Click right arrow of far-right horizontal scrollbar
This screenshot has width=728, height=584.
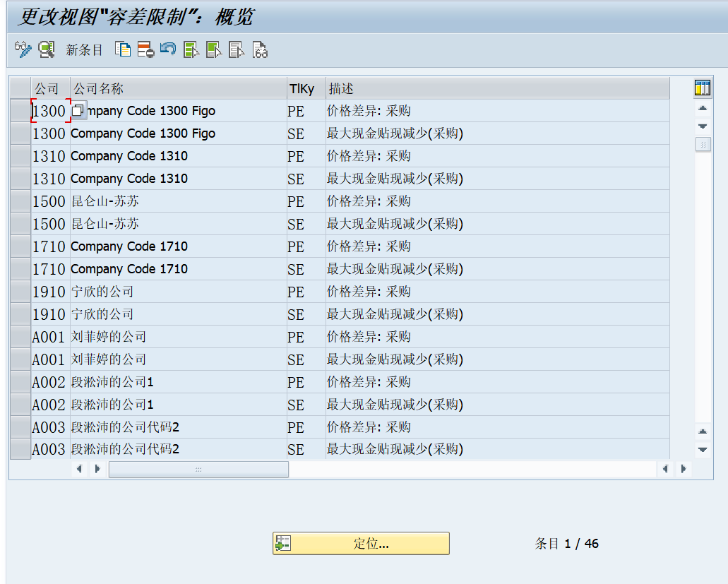(x=684, y=469)
